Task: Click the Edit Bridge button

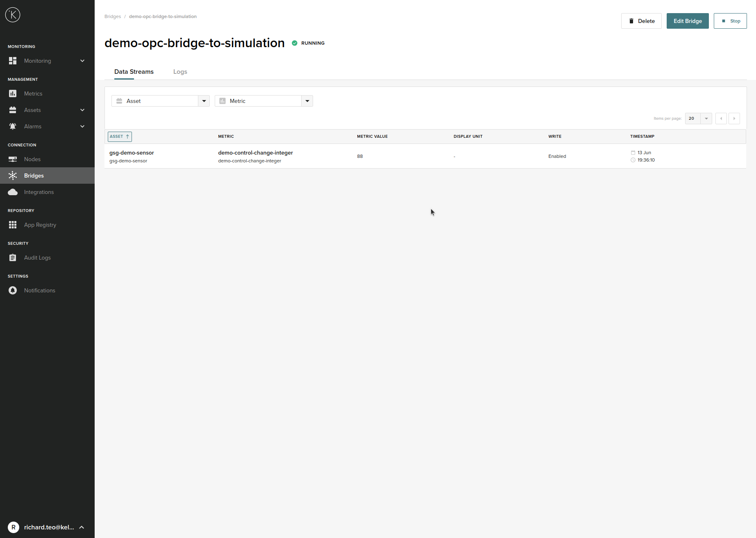Action: (687, 21)
